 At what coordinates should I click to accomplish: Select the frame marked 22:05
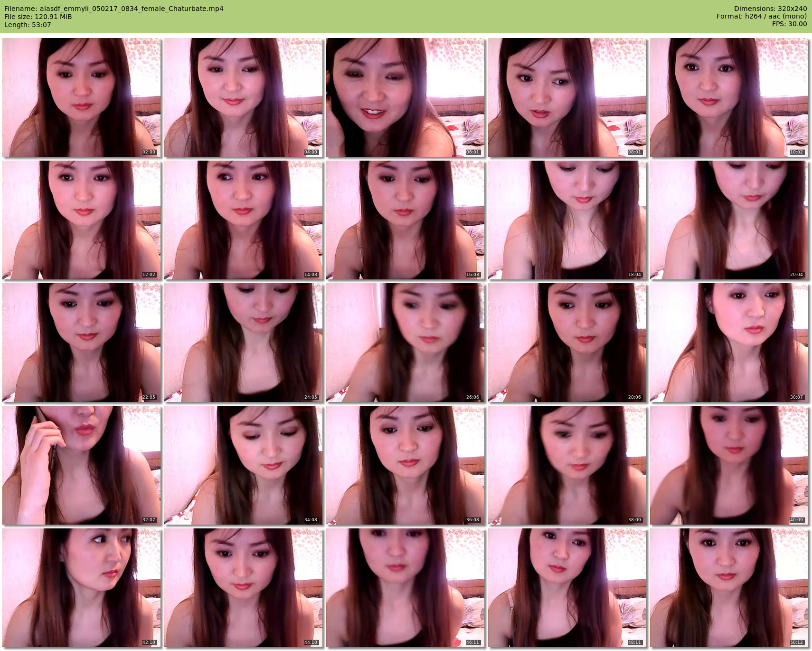click(82, 343)
